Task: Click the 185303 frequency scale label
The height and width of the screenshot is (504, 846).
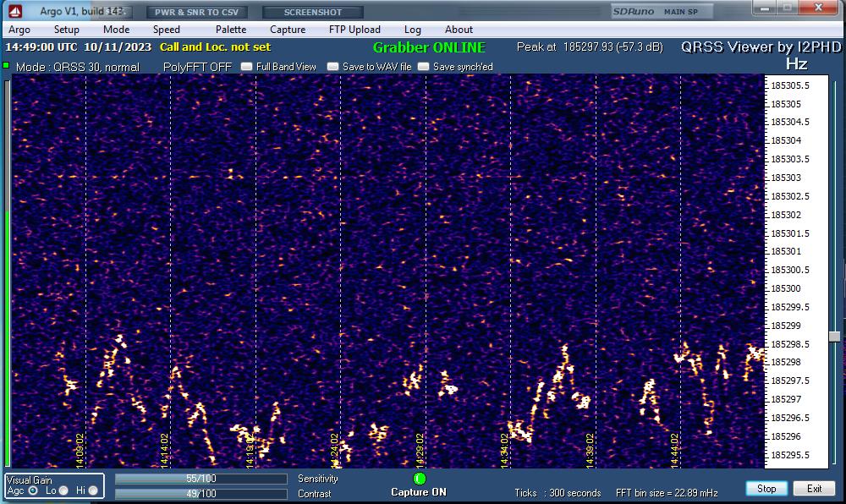Action: (x=786, y=178)
